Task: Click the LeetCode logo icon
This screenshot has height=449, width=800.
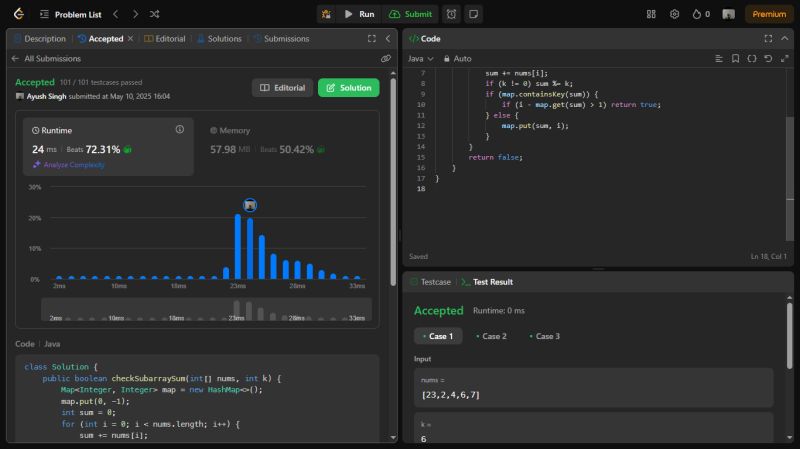Action: coord(19,14)
